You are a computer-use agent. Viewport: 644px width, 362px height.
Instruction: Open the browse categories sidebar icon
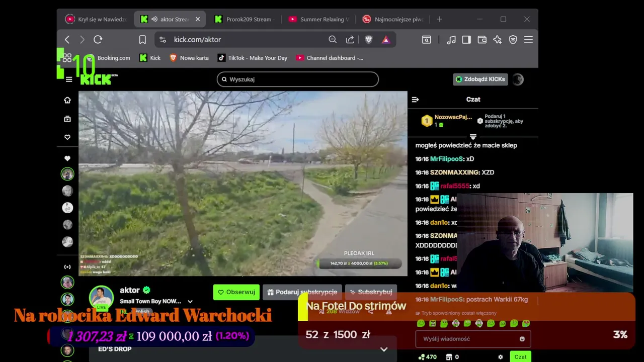click(67, 119)
